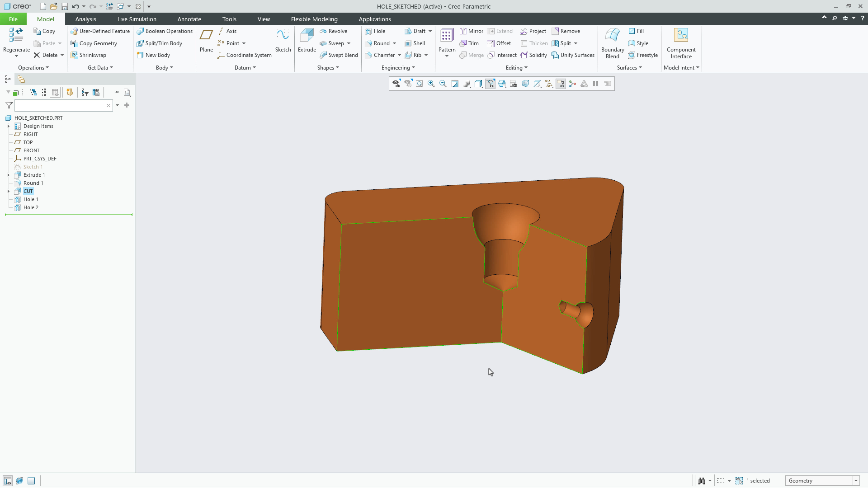
Task: Open the Analysis tab
Action: (x=85, y=19)
